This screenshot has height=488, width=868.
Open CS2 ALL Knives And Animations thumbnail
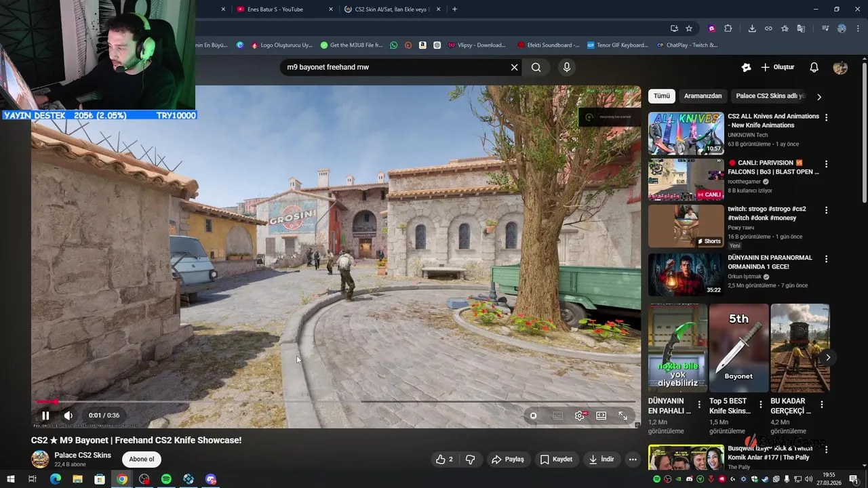coord(686,134)
